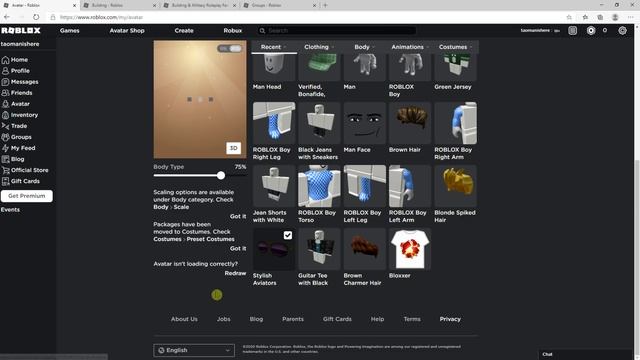Switch to the second browser tab
This screenshot has width=640, height=360.
coord(119,5)
